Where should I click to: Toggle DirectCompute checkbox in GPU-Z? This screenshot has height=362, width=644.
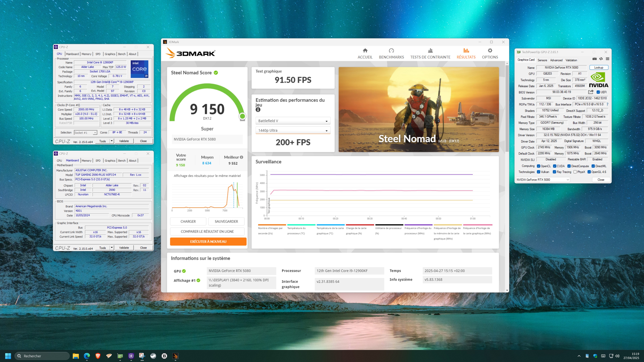click(x=569, y=166)
